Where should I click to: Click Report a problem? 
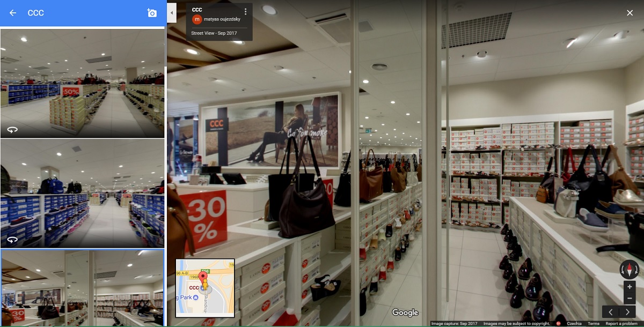click(x=622, y=324)
